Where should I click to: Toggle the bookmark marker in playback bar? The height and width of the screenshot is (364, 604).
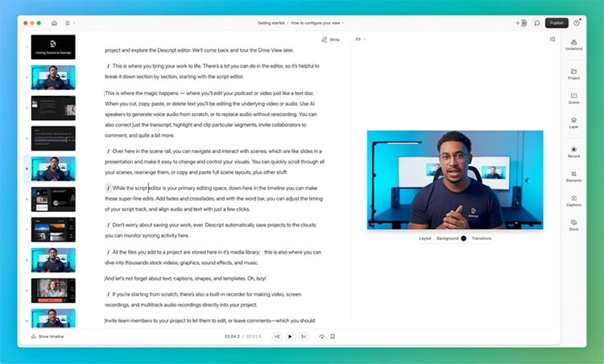332,336
